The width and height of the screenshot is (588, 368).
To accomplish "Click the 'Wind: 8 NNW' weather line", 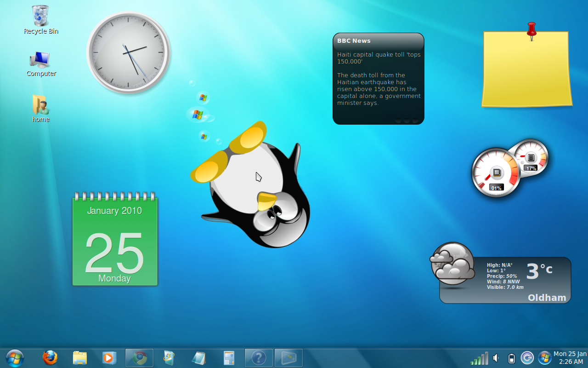I will point(503,282).
